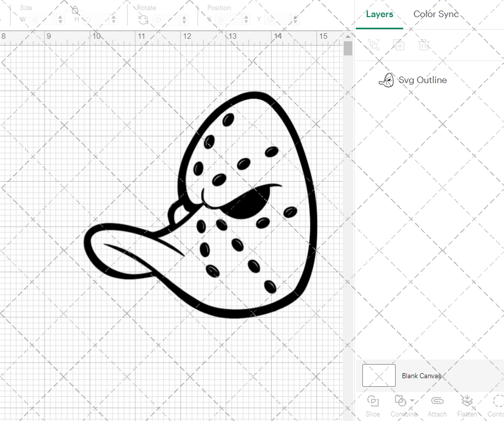Click the Add layer icon
This screenshot has width=504, height=421.
[399, 45]
